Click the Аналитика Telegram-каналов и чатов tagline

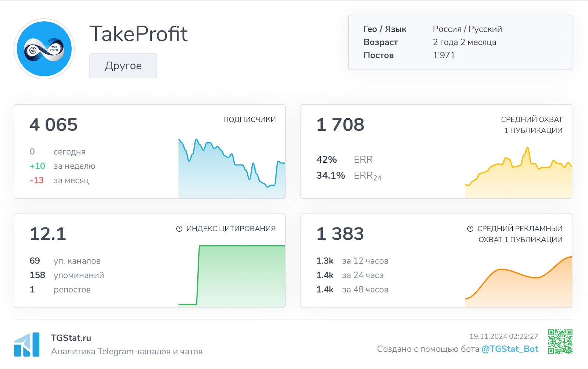point(127,351)
